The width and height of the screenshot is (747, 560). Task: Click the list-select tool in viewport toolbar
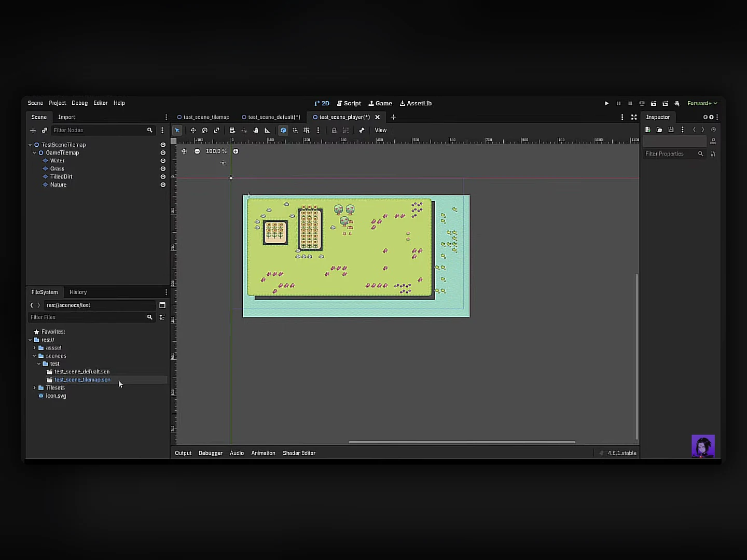tap(232, 130)
